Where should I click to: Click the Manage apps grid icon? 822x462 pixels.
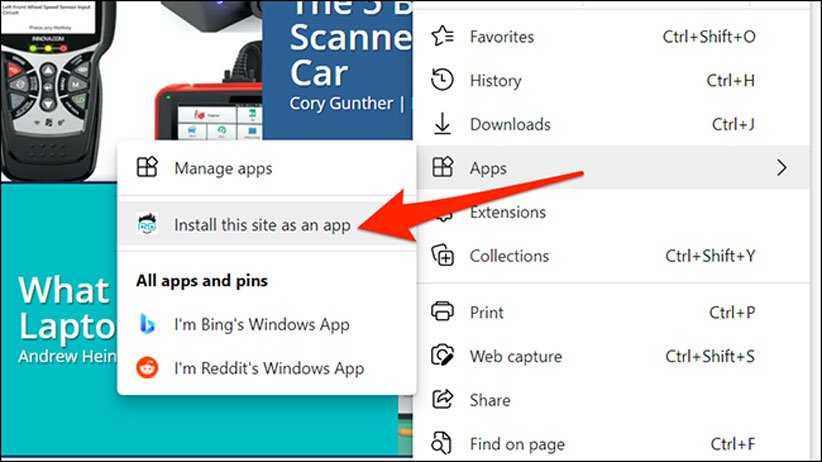click(x=147, y=168)
